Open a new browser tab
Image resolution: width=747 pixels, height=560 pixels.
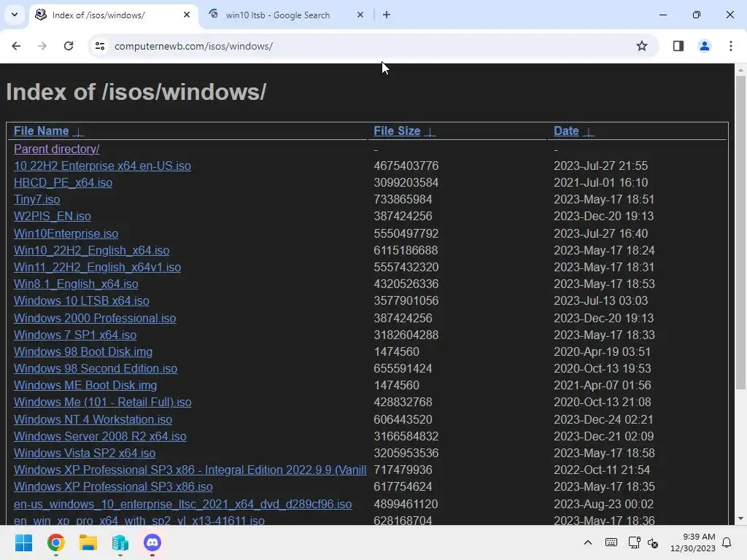pyautogui.click(x=387, y=15)
